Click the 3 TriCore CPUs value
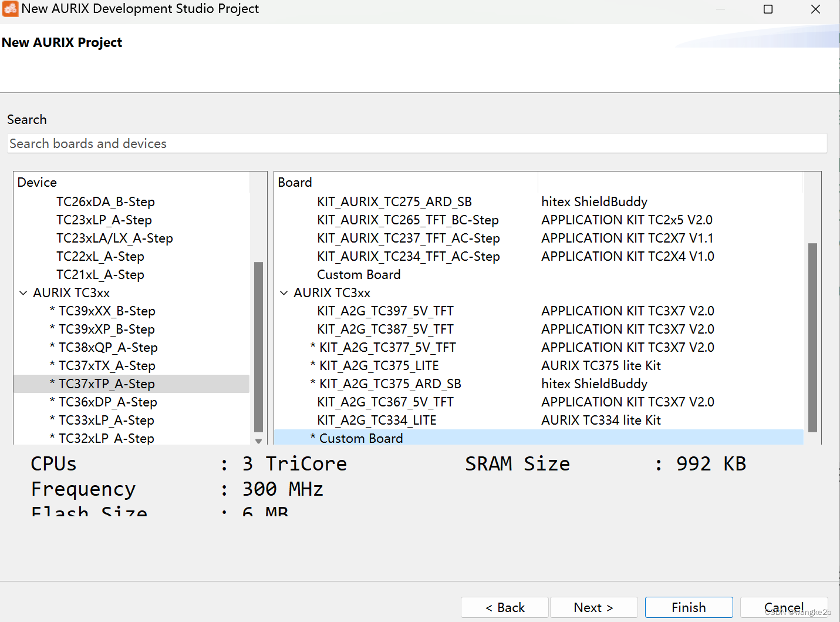840x622 pixels. pos(295,463)
